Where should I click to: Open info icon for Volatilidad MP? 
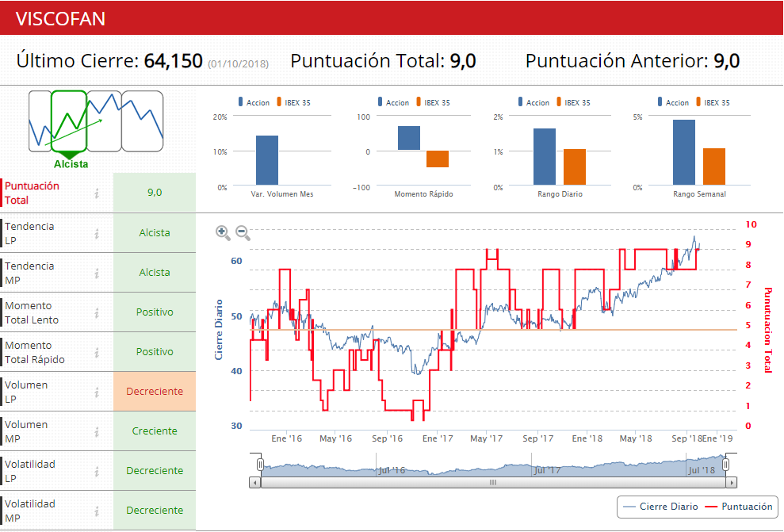click(97, 511)
